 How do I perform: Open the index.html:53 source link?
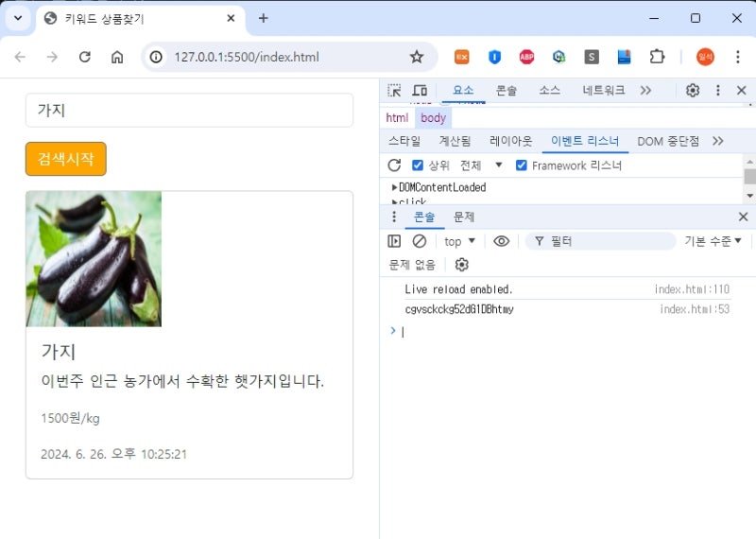(x=695, y=309)
